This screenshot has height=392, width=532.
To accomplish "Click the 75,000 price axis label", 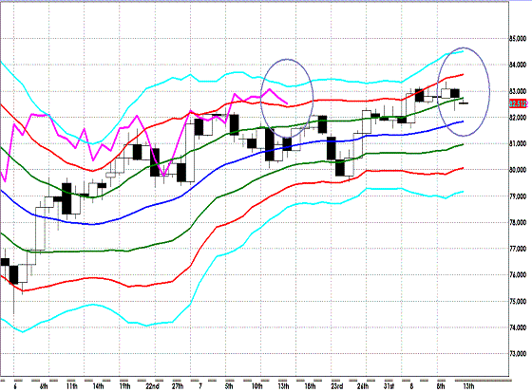I will [518, 301].
